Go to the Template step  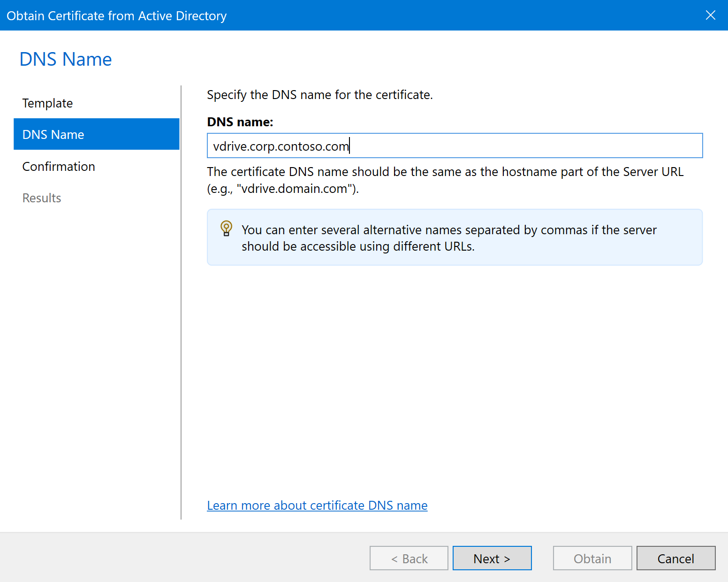click(47, 103)
